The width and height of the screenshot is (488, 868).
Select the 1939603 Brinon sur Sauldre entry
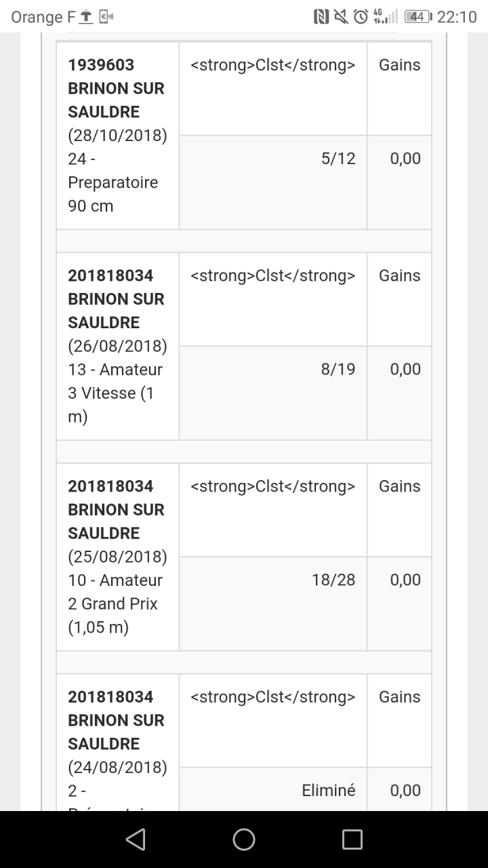116,88
